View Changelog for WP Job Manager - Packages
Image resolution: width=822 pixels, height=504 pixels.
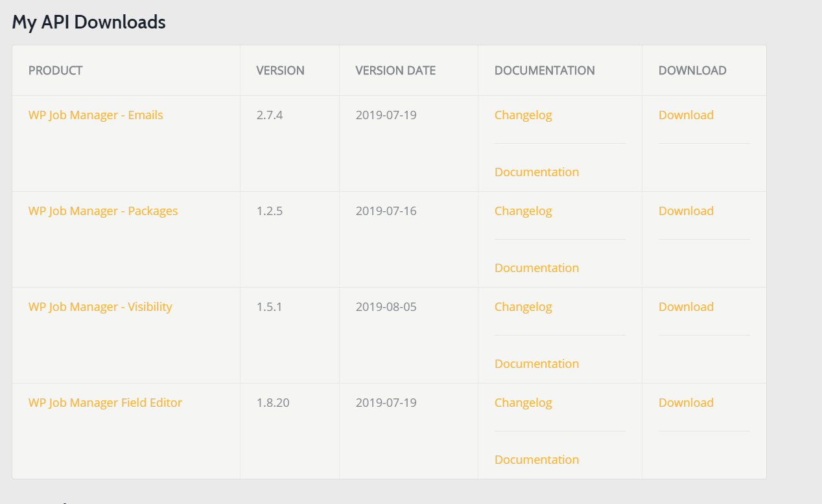(x=523, y=211)
